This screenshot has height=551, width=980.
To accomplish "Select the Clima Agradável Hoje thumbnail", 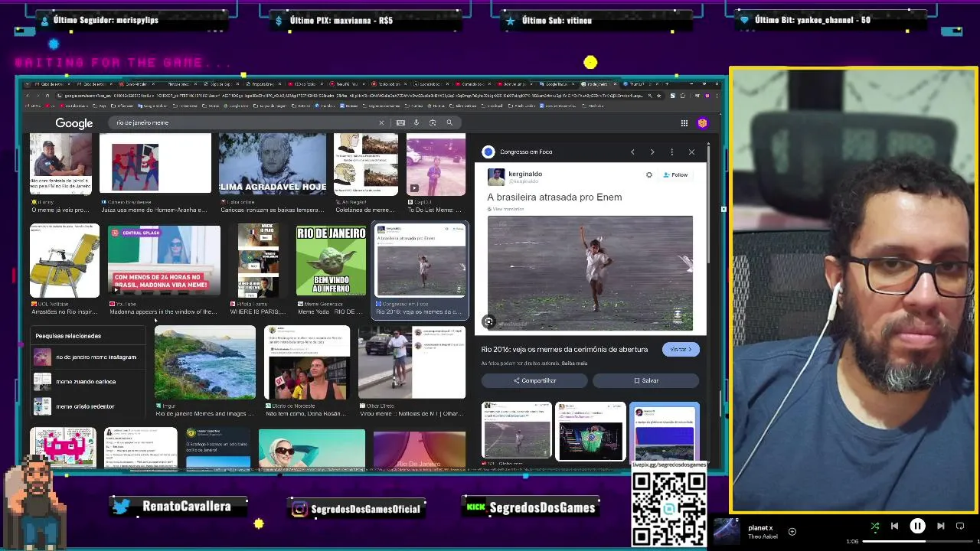I will coord(273,164).
